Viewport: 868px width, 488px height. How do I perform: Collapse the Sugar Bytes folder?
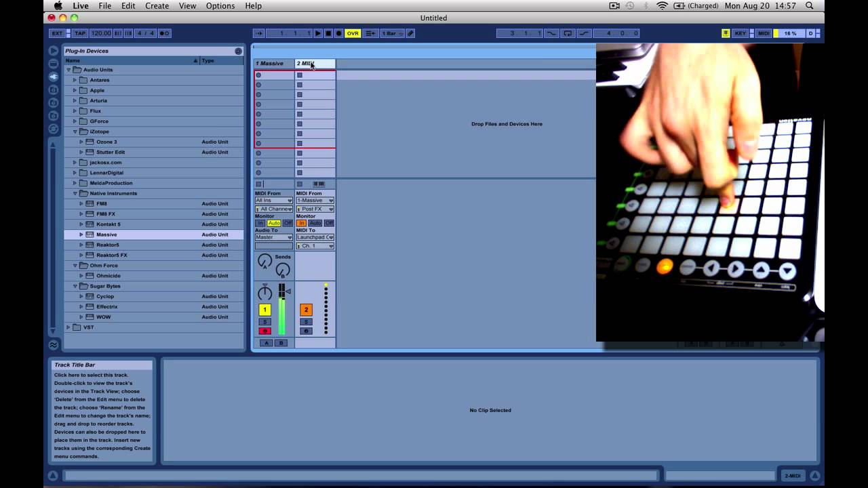click(75, 286)
